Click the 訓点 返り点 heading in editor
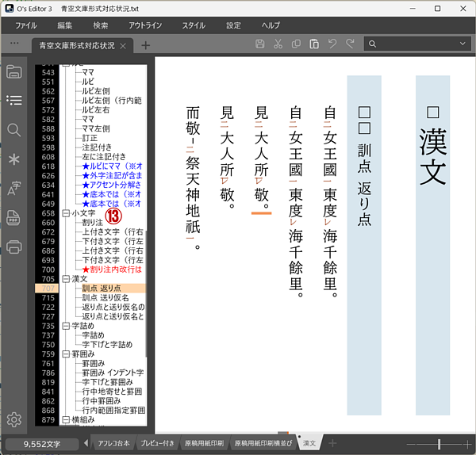The image size is (476, 455). (x=364, y=185)
